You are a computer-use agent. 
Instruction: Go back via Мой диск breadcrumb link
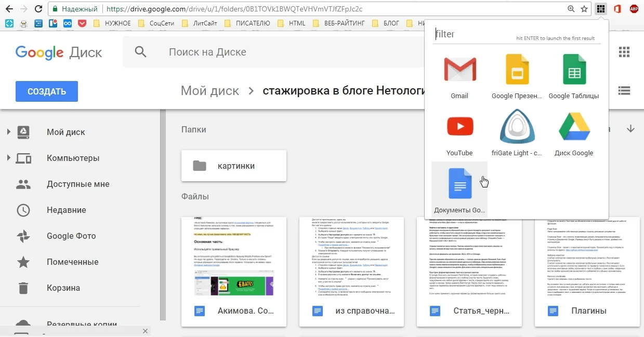tap(209, 90)
